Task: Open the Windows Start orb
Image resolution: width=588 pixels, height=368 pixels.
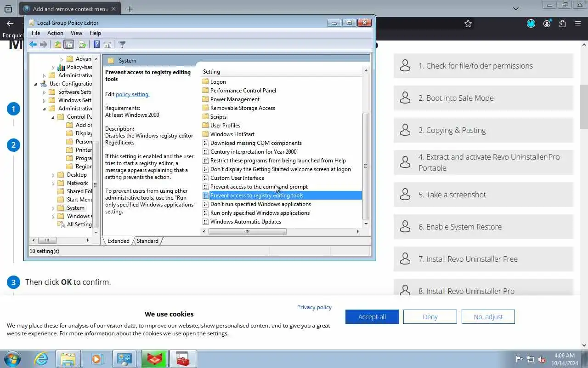Action: coord(12,359)
